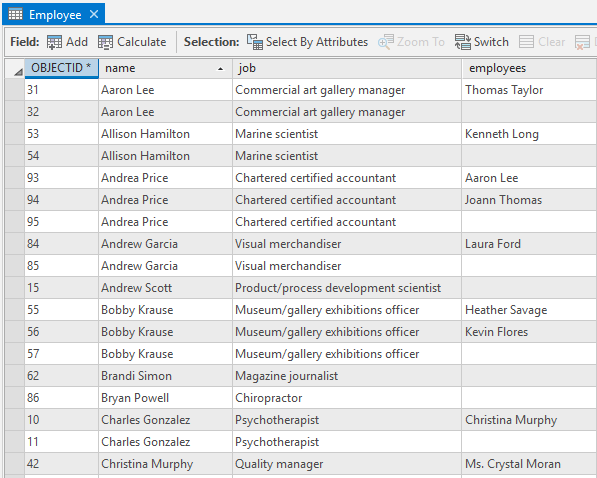Click the cell 'Thomas Taylor'
This screenshot has width=597, height=478.
tap(529, 90)
